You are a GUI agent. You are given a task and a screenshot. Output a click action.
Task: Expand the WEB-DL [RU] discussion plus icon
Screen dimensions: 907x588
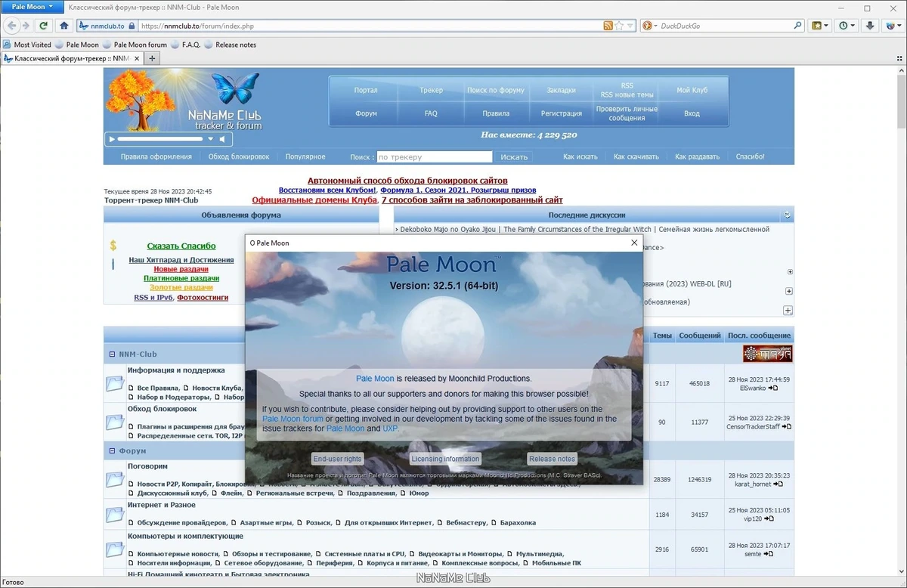point(789,291)
